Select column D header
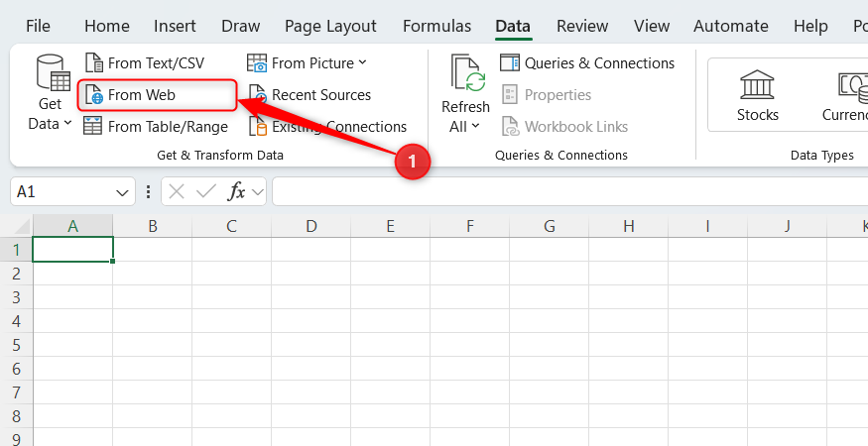Image resolution: width=868 pixels, height=446 pixels. (311, 226)
